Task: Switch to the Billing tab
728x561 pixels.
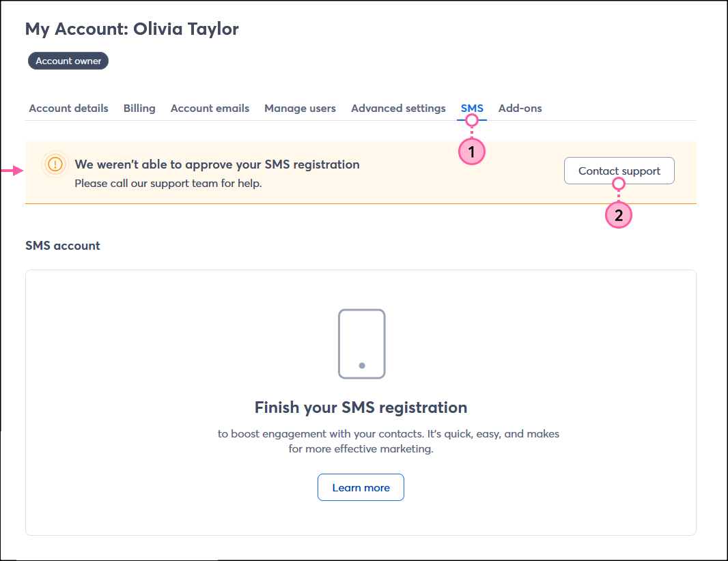Action: (x=139, y=108)
